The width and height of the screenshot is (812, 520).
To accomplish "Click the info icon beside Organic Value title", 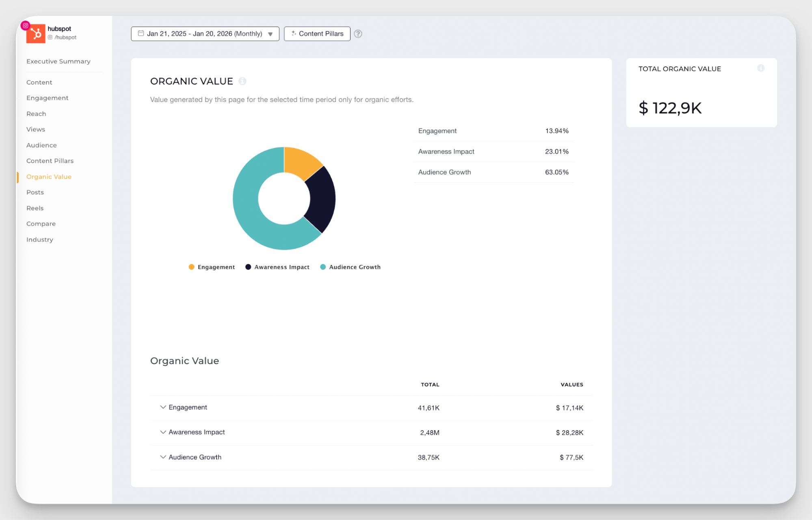I will pyautogui.click(x=243, y=81).
